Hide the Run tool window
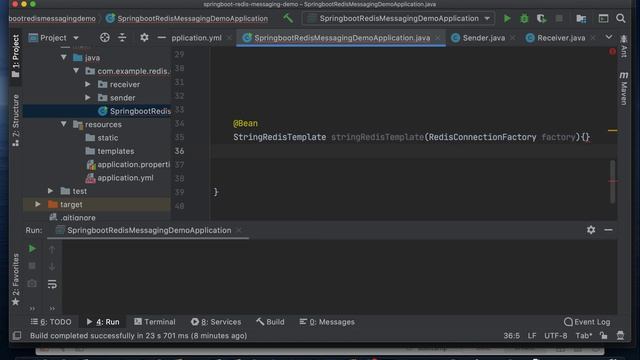This screenshot has width=640, height=360. tap(608, 230)
